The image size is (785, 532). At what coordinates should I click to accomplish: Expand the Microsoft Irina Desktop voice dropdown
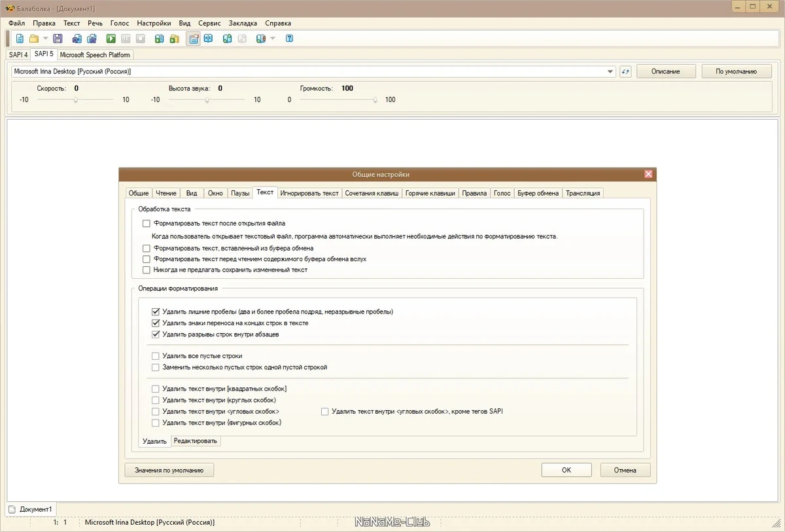[x=610, y=71]
